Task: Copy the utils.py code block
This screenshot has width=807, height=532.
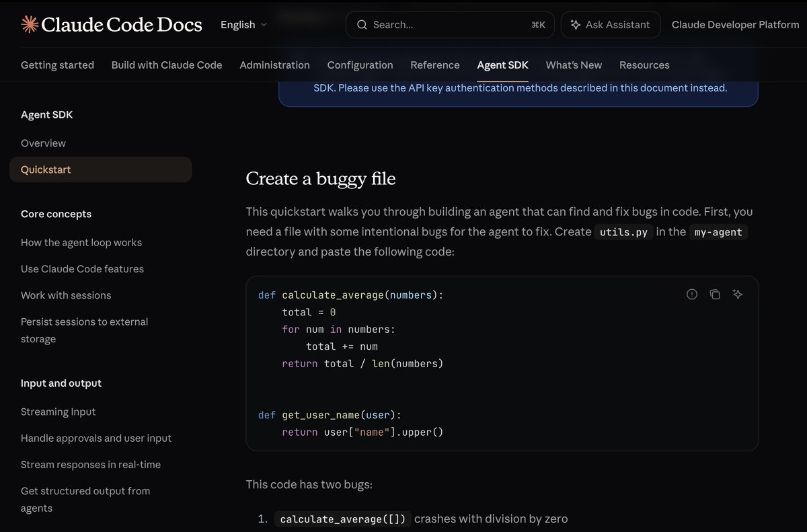Action: 715,294
